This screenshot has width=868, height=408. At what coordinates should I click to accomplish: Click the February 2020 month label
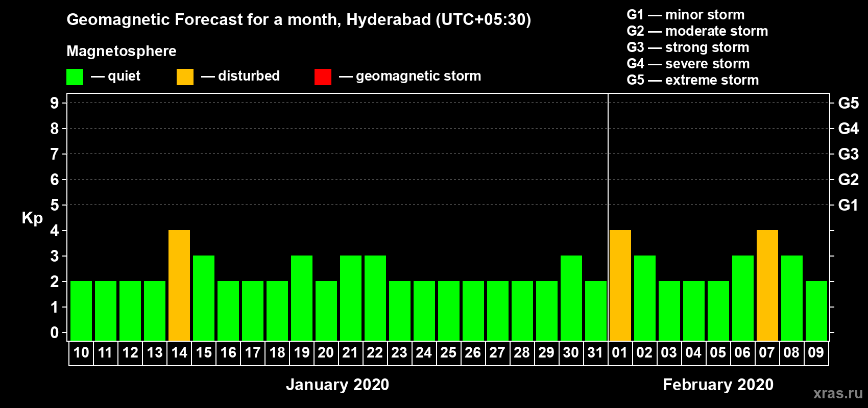coord(718,385)
